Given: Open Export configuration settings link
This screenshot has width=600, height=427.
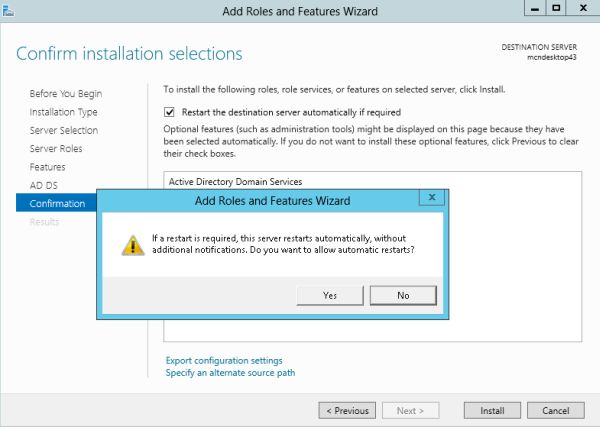Looking at the screenshot, I should [x=224, y=360].
